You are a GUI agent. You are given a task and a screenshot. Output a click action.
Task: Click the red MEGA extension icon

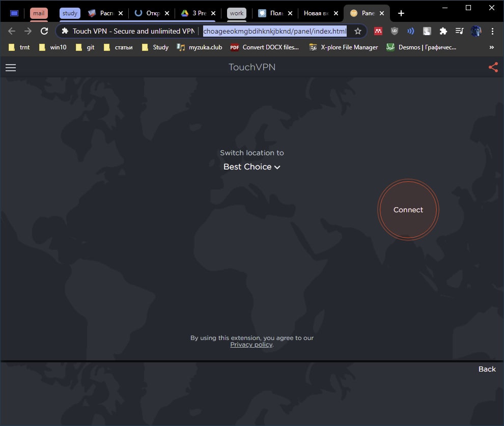pyautogui.click(x=378, y=31)
